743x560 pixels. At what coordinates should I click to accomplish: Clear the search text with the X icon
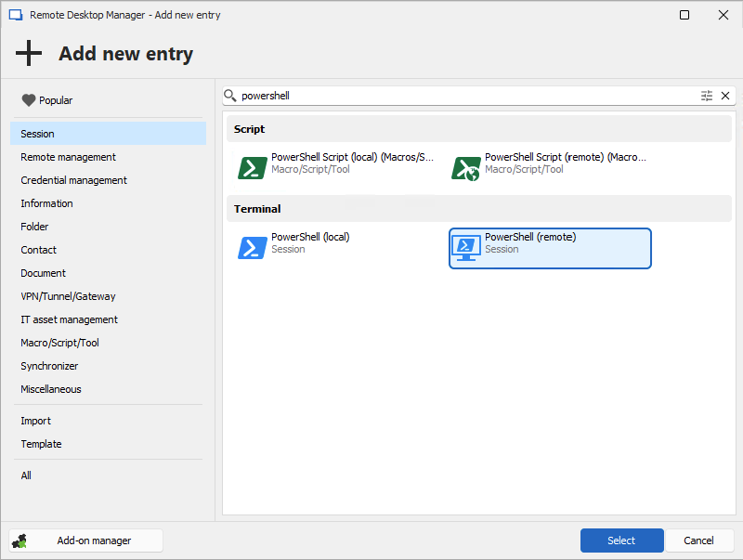725,96
